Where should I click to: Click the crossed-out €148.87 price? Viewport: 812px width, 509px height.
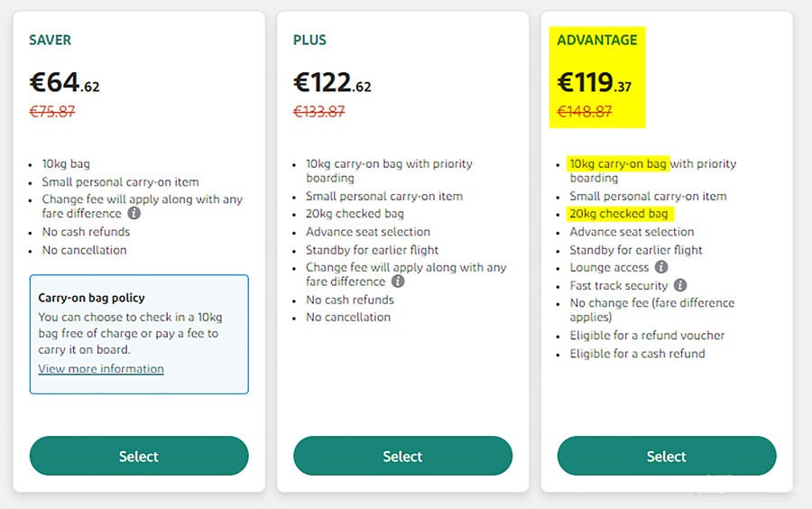584,111
